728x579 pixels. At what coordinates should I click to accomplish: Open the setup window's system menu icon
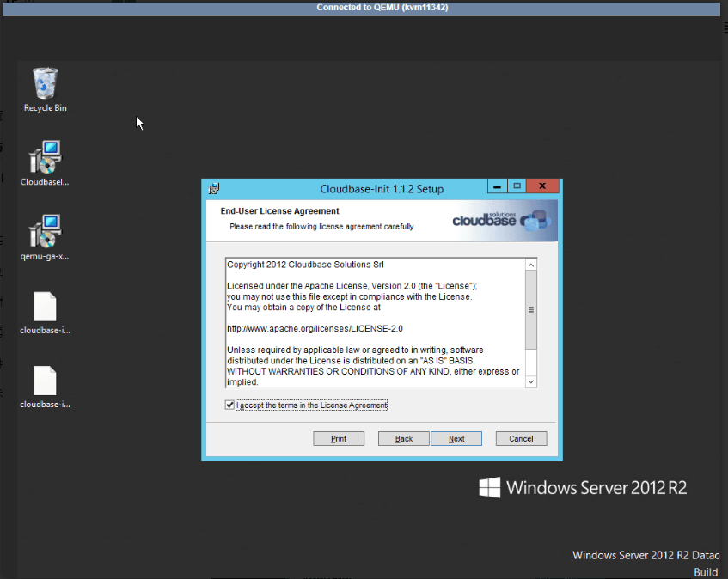click(x=214, y=188)
